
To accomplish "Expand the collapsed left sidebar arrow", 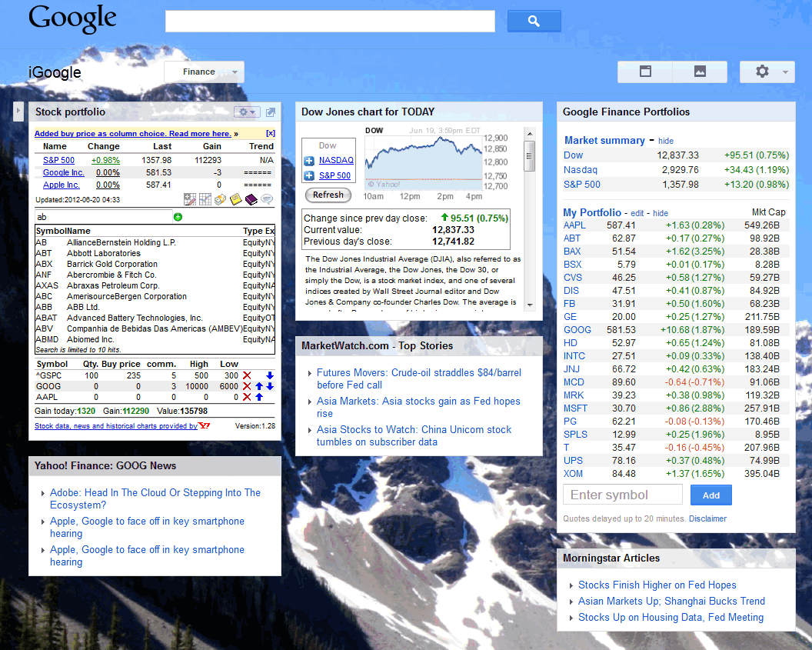I will coord(18,111).
